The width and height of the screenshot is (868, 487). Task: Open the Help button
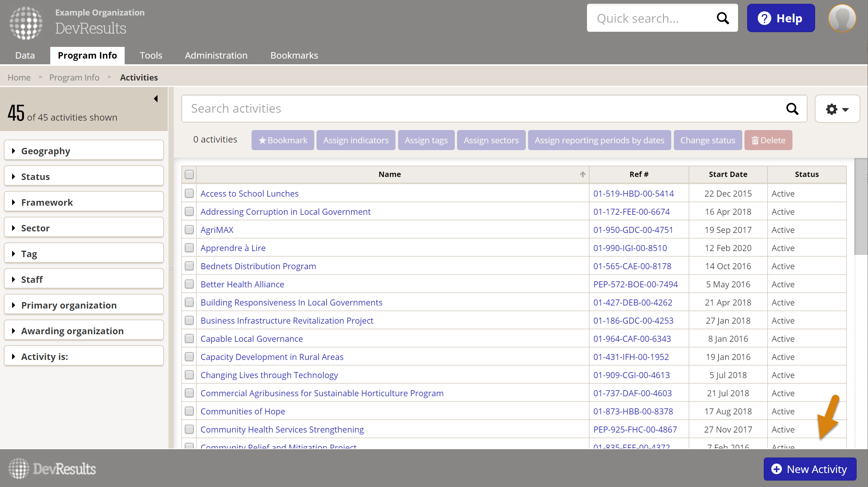(780, 18)
